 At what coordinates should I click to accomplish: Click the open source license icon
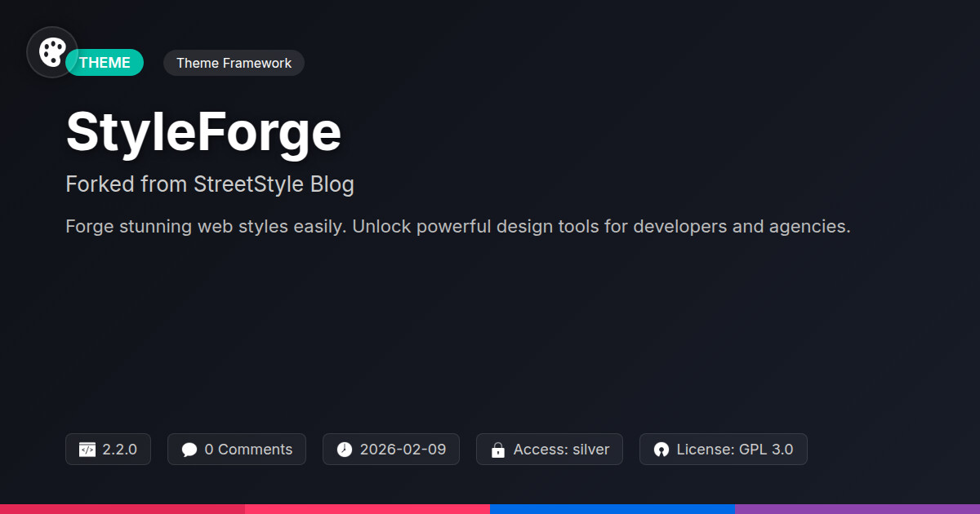click(x=661, y=450)
